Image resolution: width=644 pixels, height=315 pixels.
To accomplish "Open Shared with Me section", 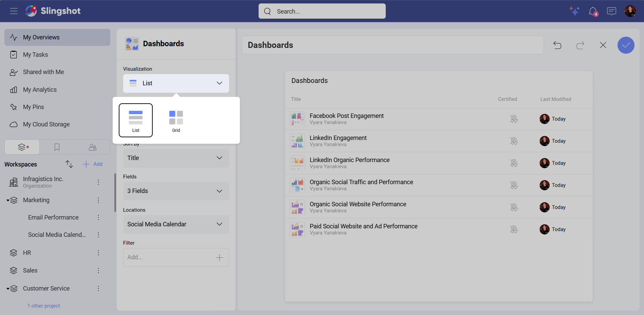I will tap(43, 72).
